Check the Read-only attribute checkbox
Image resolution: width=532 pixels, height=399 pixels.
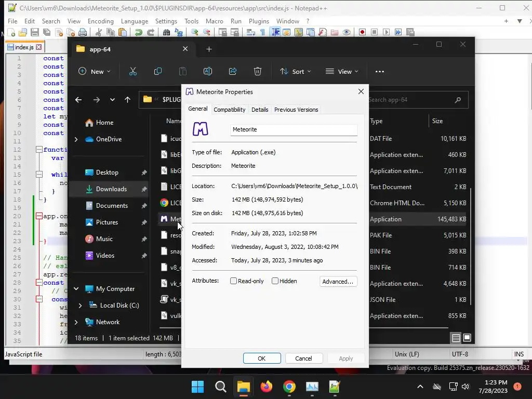coord(233,281)
